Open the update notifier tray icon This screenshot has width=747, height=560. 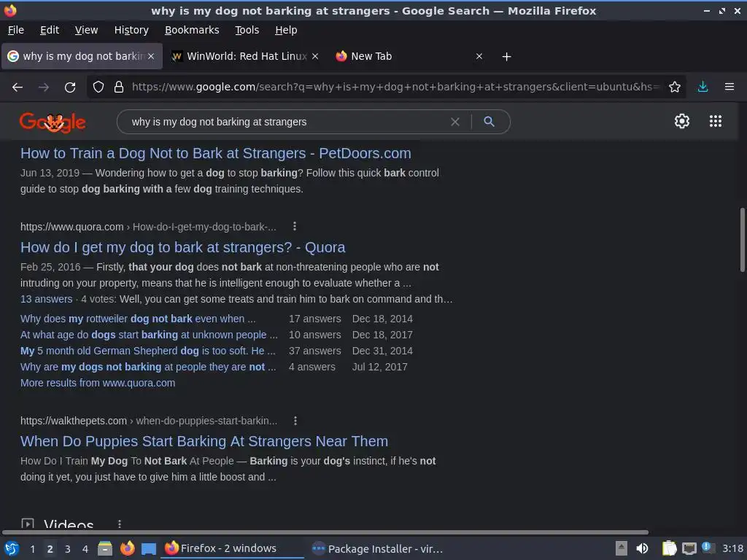(708, 548)
